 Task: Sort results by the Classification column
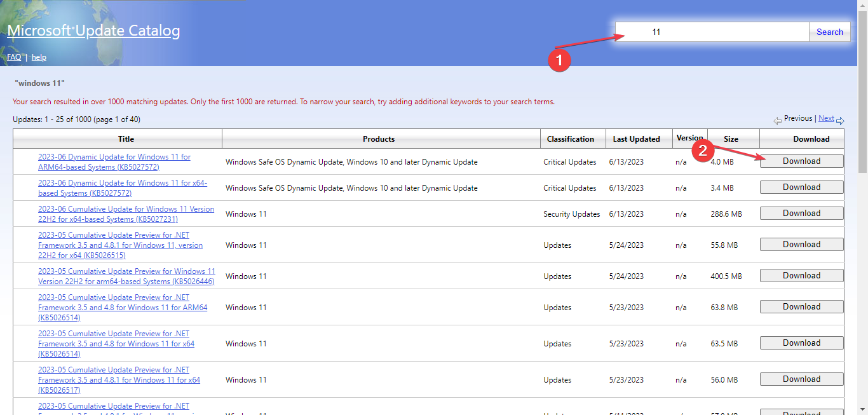[571, 139]
